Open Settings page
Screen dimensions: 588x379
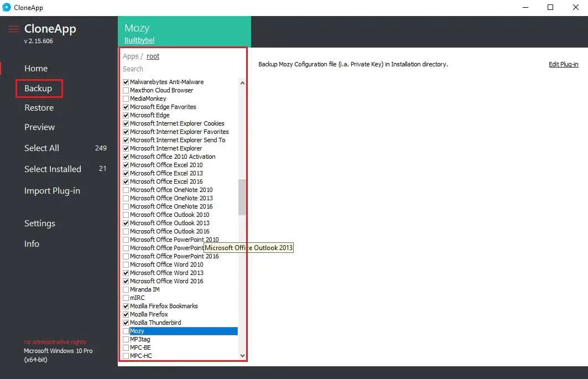40,224
